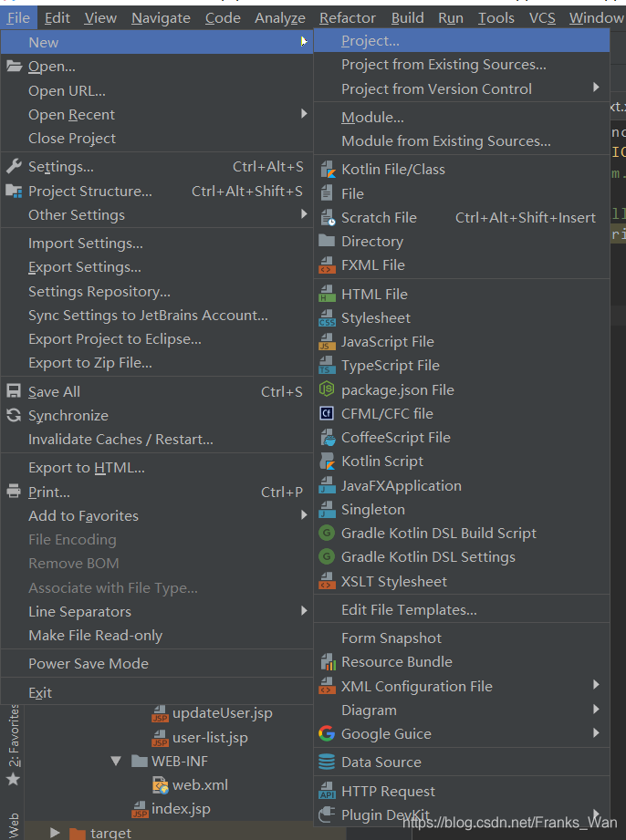Screen dimensions: 626x840
Task: Click the XML Configuration File icon
Action: click(327, 686)
